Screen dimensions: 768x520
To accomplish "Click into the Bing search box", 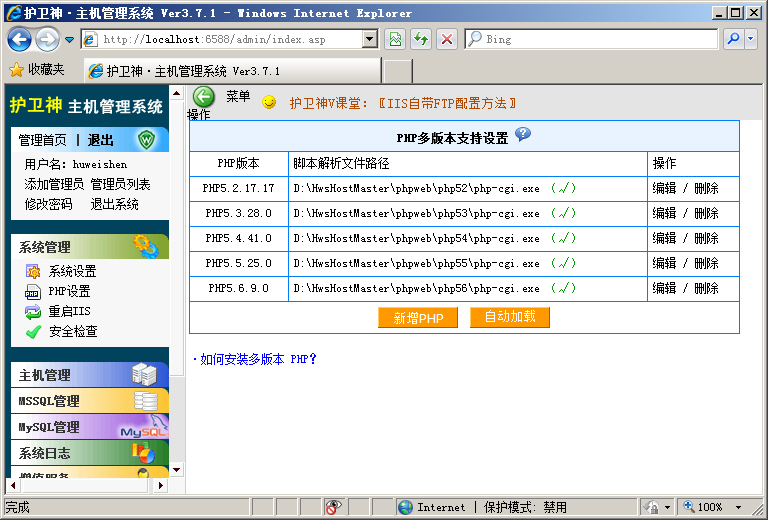I will (598, 39).
